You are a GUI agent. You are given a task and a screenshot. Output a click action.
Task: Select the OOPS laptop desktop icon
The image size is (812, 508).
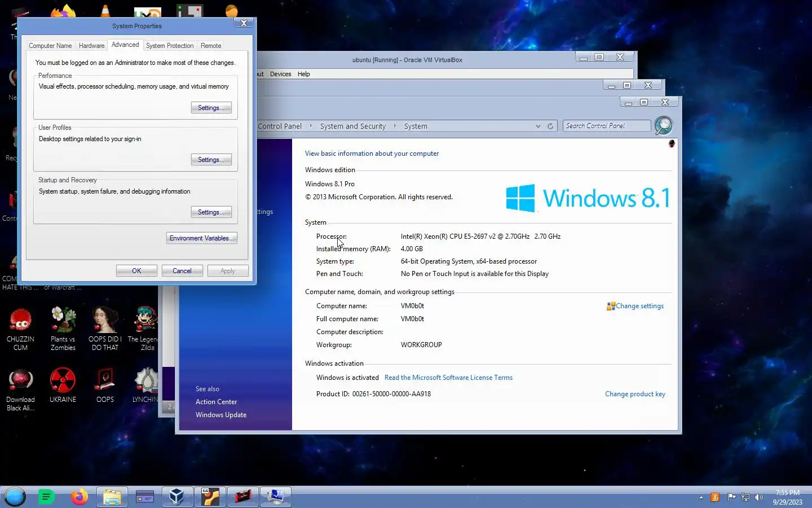[105, 386]
